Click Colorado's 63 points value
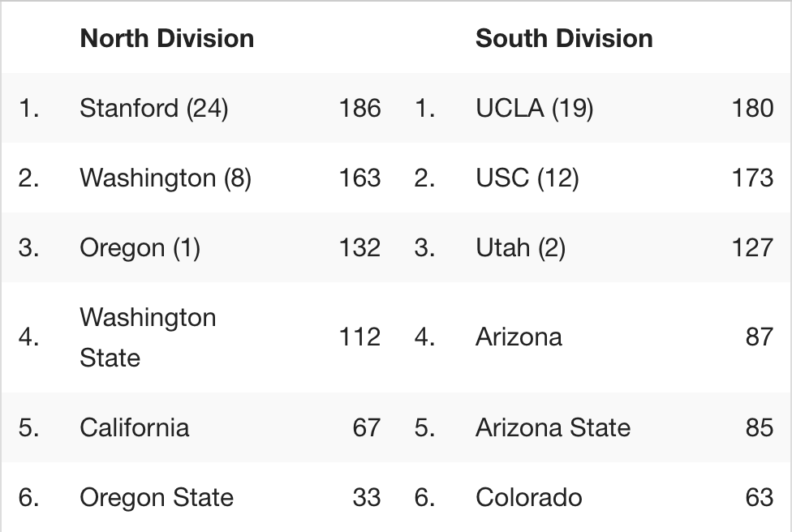 click(760, 497)
